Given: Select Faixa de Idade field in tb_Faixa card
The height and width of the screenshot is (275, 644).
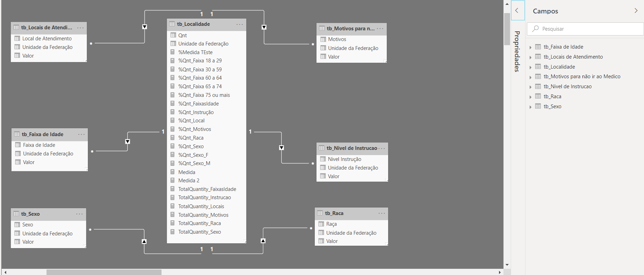Looking at the screenshot, I should [x=39, y=145].
